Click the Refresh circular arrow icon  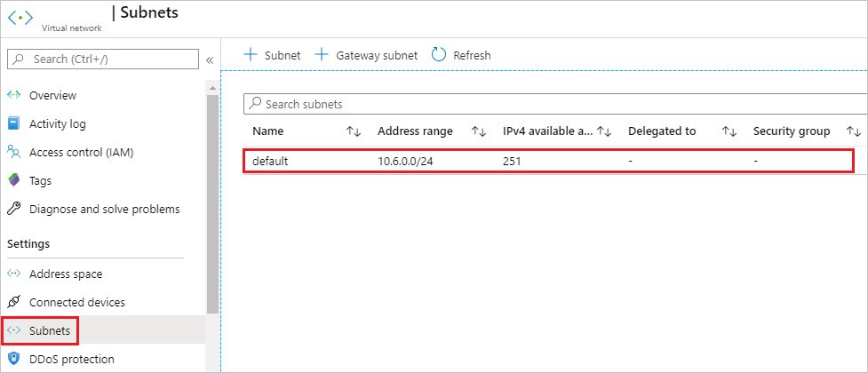click(439, 55)
